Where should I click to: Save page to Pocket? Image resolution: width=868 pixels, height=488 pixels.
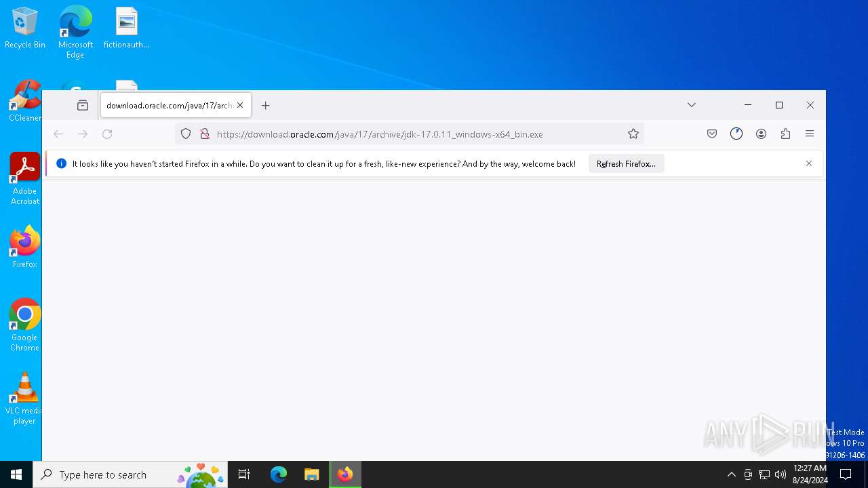[712, 134]
